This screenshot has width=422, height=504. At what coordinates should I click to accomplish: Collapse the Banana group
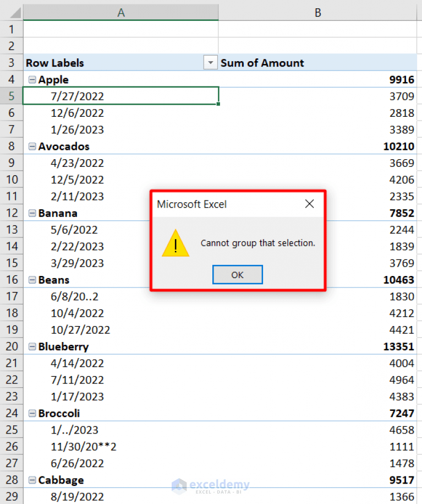point(32,213)
